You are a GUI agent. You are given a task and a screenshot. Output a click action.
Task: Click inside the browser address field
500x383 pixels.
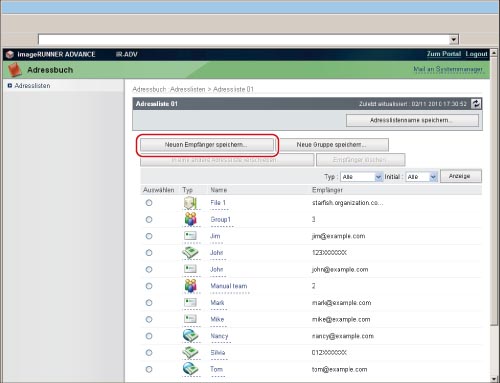click(x=244, y=39)
